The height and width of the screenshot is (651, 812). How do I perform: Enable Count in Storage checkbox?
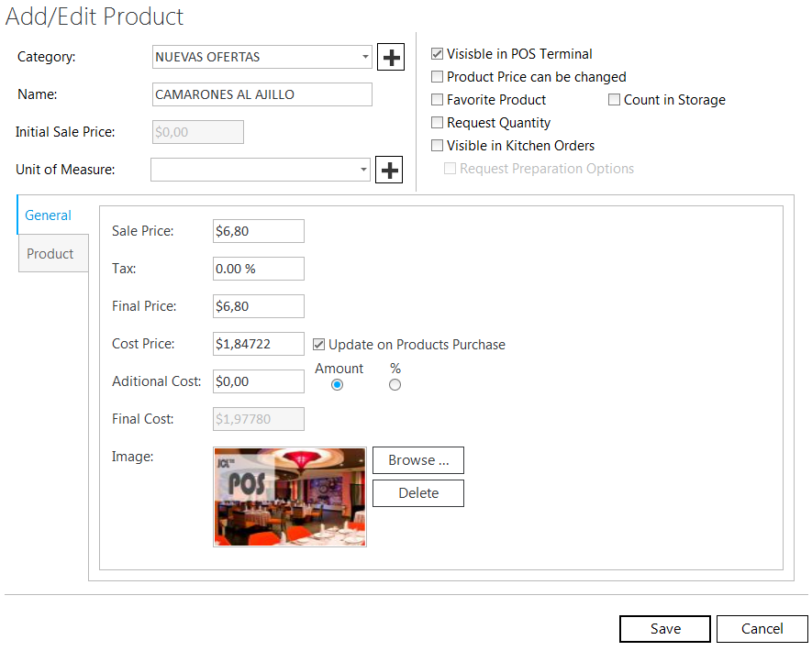(x=615, y=100)
